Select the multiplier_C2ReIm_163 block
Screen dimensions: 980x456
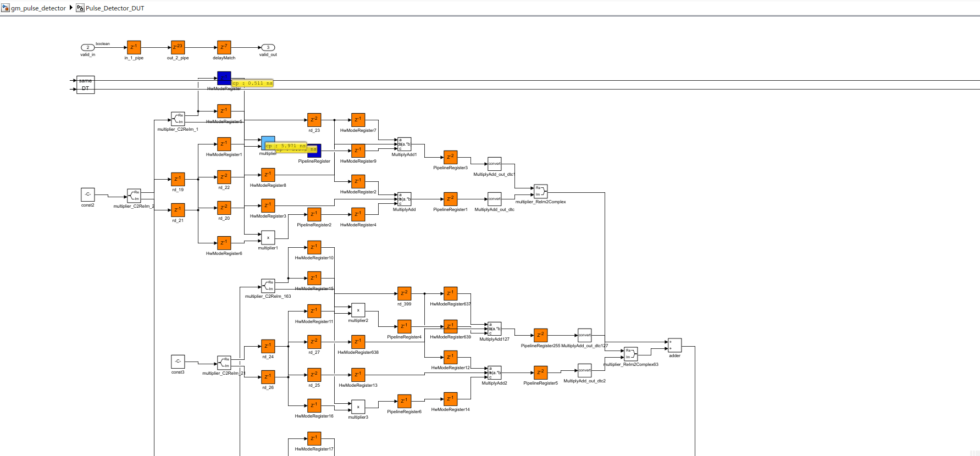click(x=268, y=286)
